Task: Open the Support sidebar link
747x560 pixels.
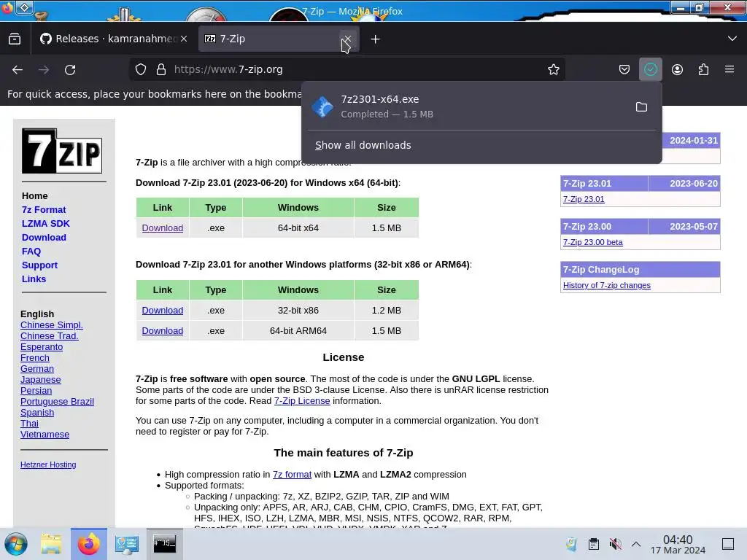Action: coord(39,265)
